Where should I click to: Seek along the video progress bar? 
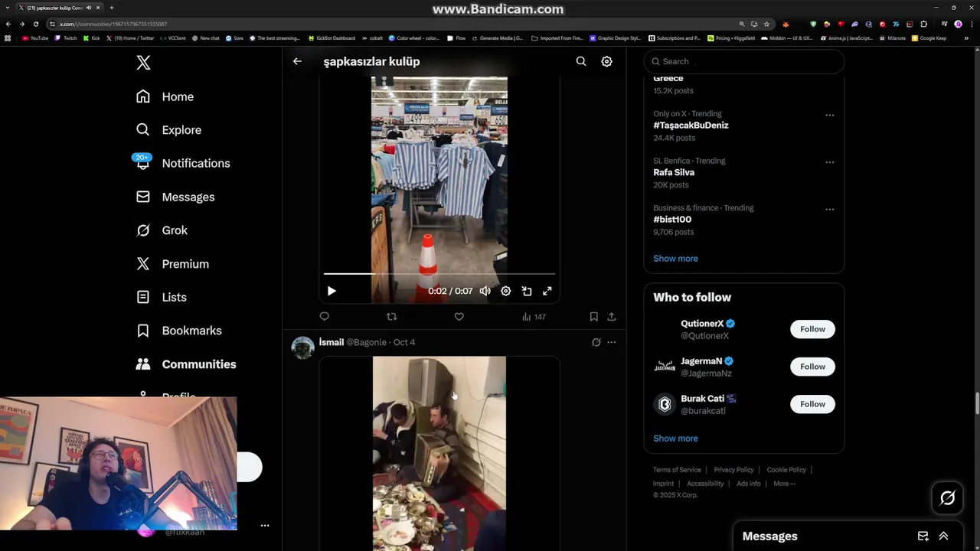(x=439, y=273)
